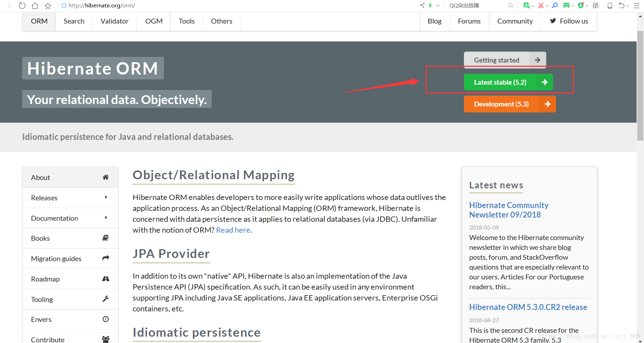Bookmark page with the star icon
The height and width of the screenshot is (343, 644).
[x=48, y=6]
